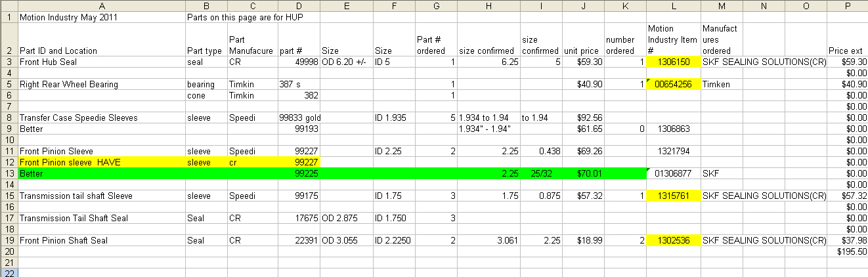Click part number 49998 cell
This screenshot has height=277, width=868.
pyautogui.click(x=299, y=62)
